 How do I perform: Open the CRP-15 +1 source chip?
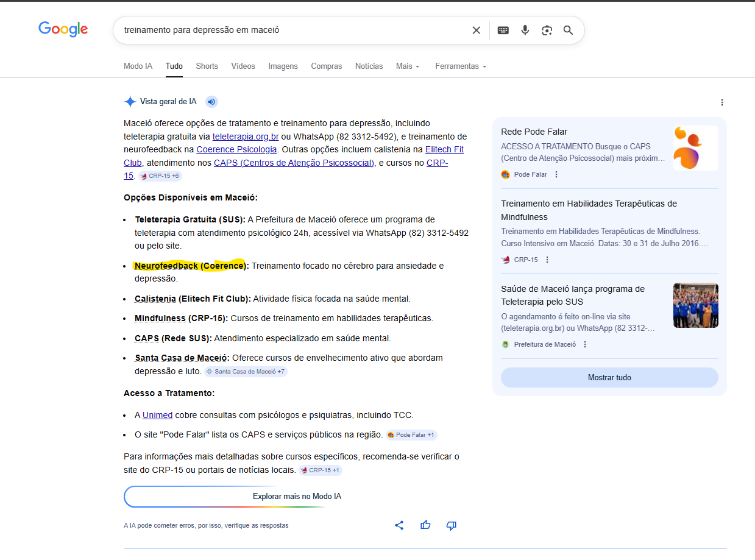pos(321,470)
